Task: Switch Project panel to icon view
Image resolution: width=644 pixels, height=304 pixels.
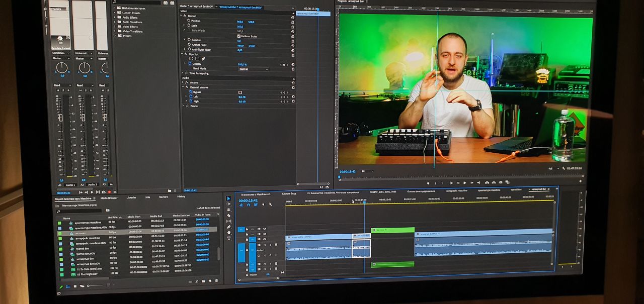Action: [x=75, y=287]
